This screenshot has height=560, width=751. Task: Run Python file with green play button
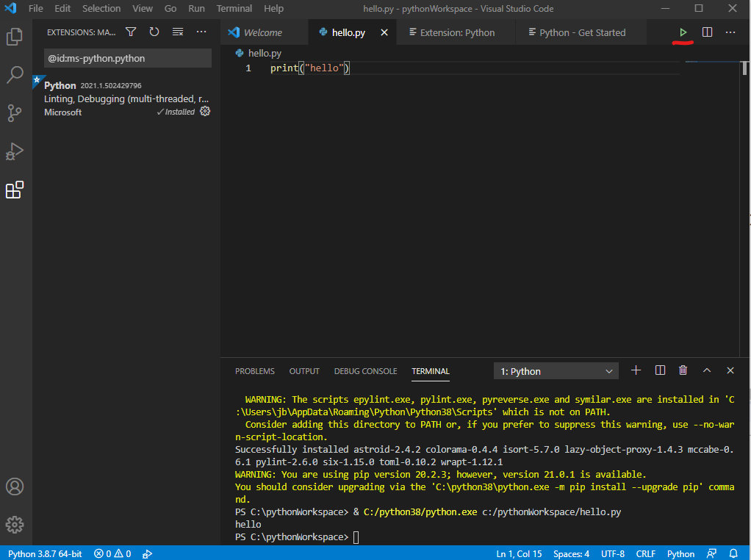point(683,32)
